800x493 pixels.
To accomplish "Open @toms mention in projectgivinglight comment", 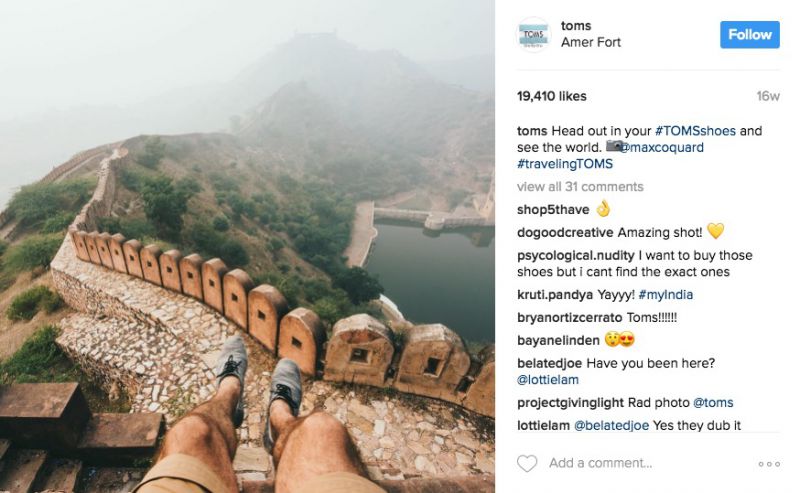I will pyautogui.click(x=713, y=403).
